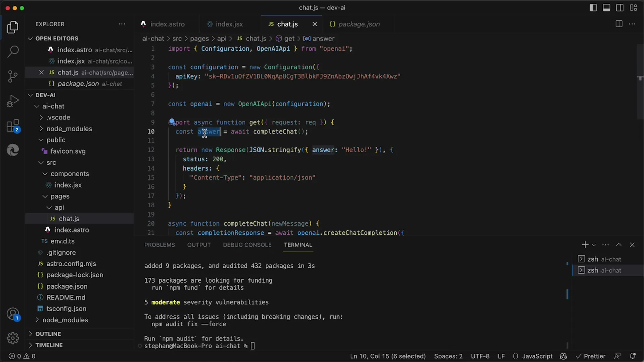Open Accounts menu in activity bar

(13, 315)
